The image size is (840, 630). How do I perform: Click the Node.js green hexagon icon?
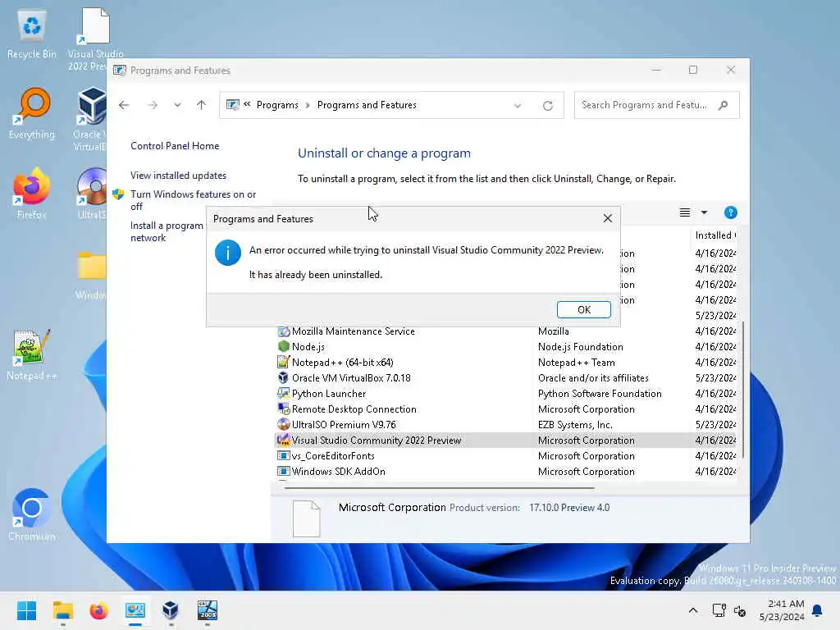283,347
